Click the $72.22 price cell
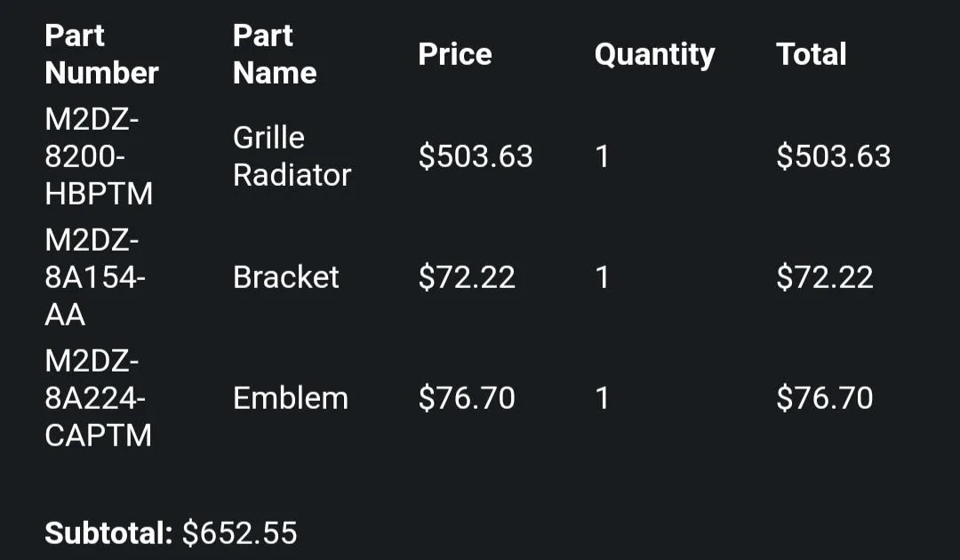The width and height of the screenshot is (960, 560). (x=467, y=277)
